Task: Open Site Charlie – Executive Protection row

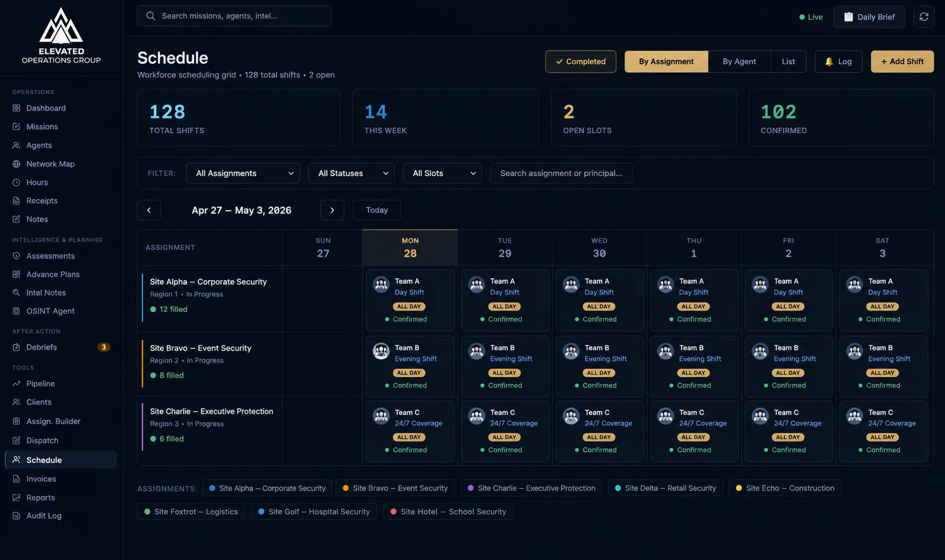Action: [209, 431]
